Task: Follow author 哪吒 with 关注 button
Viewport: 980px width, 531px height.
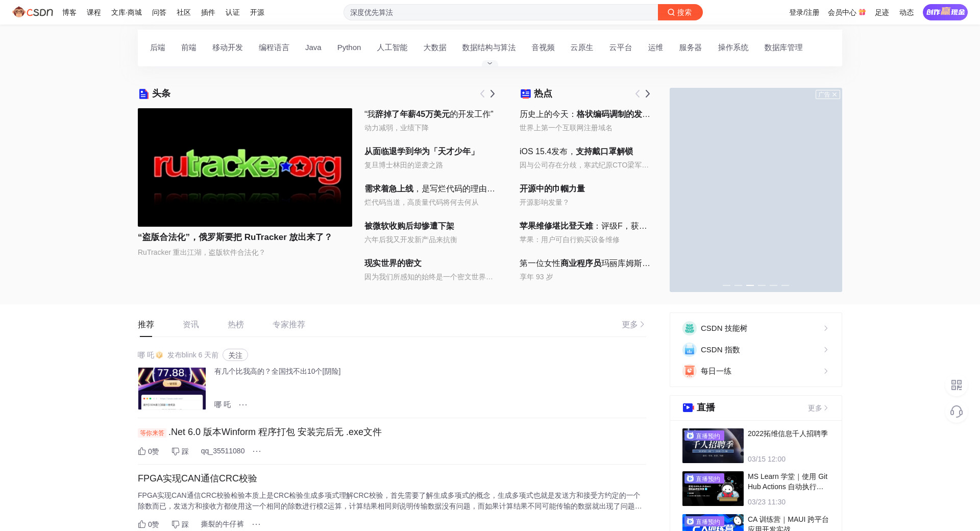Action: pos(235,355)
